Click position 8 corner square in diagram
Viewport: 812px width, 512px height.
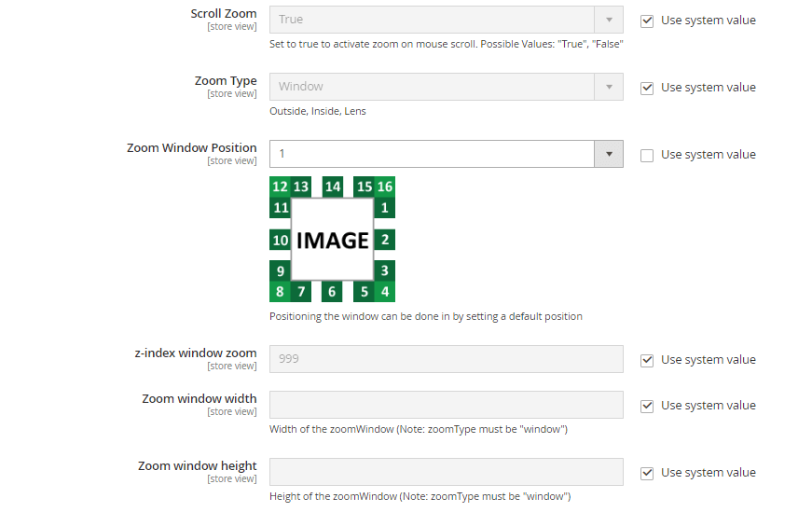pyautogui.click(x=280, y=292)
